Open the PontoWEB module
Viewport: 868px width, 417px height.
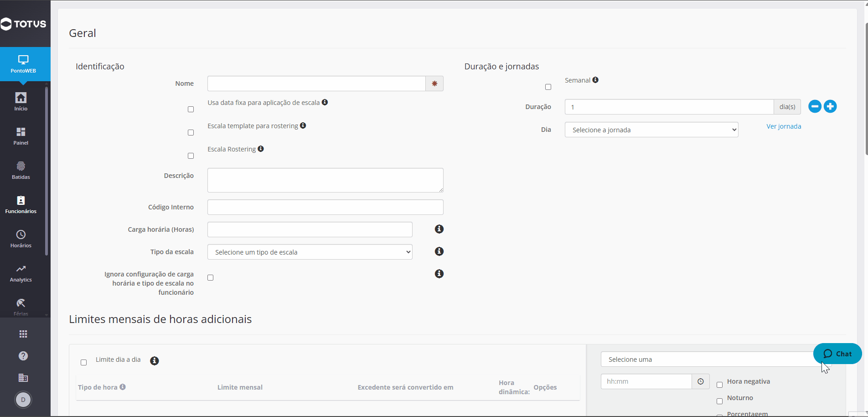pos(23,64)
